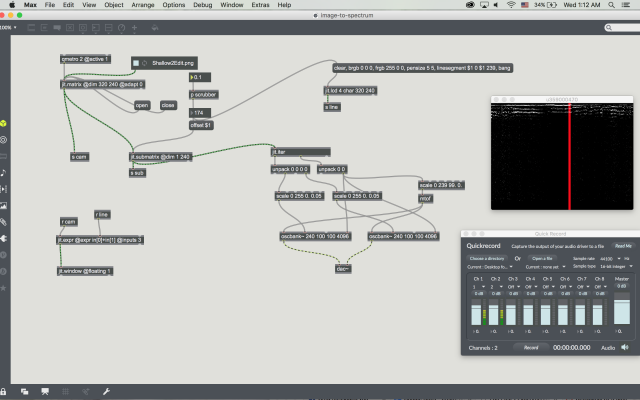
Task: Open the sequence clips icon in left sidebar
Action: (x=3, y=189)
